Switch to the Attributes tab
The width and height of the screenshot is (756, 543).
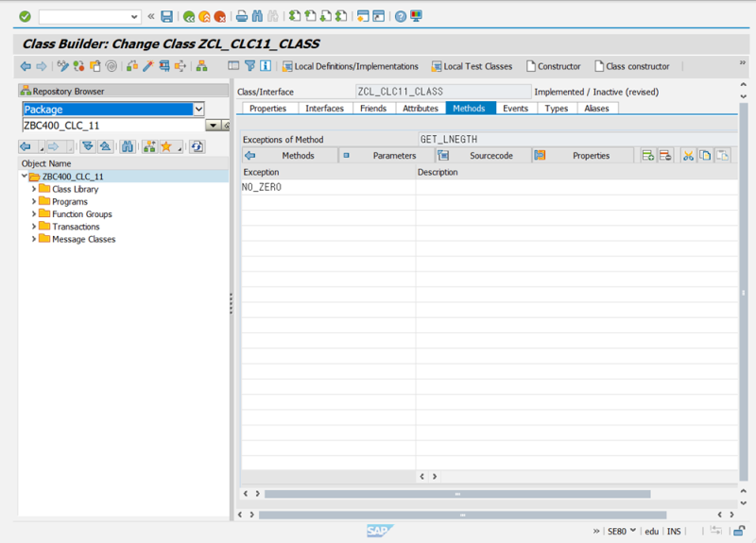click(x=421, y=109)
